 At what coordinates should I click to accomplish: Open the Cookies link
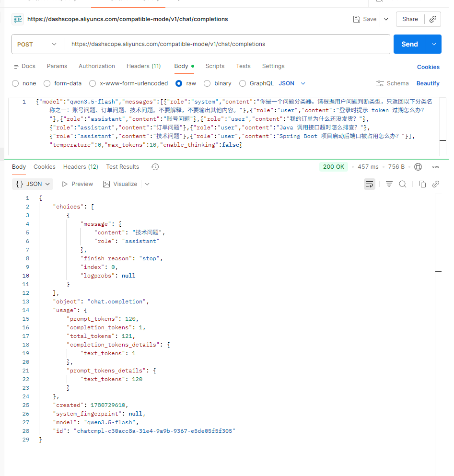(428, 67)
